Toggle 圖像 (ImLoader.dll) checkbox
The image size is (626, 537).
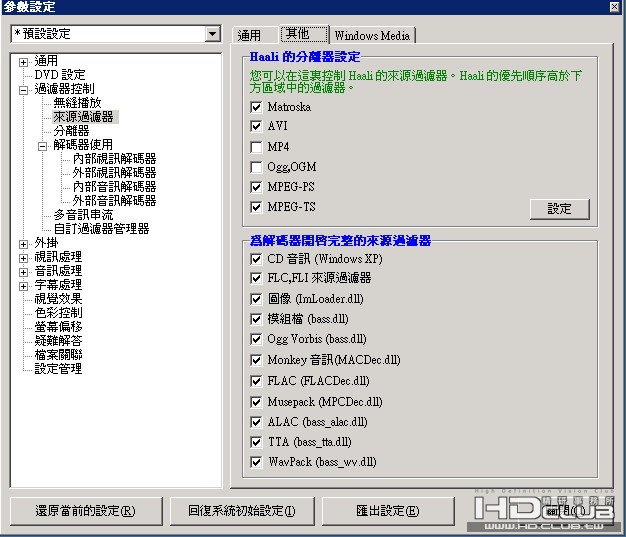(256, 299)
